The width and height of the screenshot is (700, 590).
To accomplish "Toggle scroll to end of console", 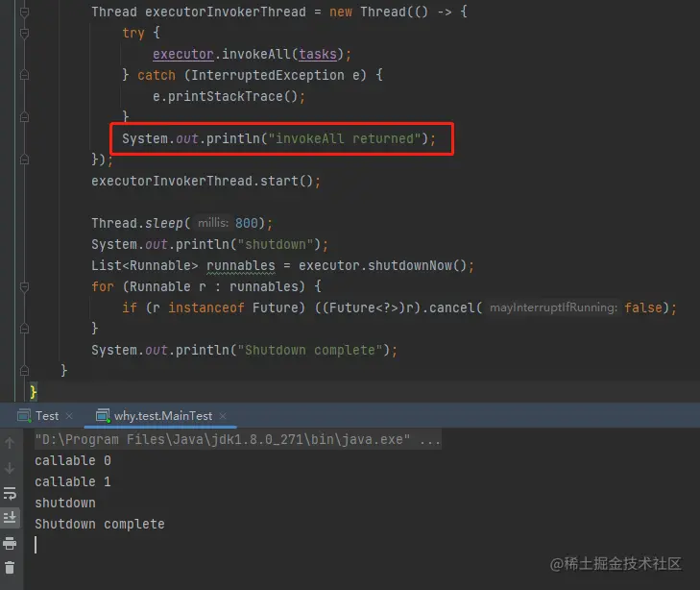I will tap(10, 517).
